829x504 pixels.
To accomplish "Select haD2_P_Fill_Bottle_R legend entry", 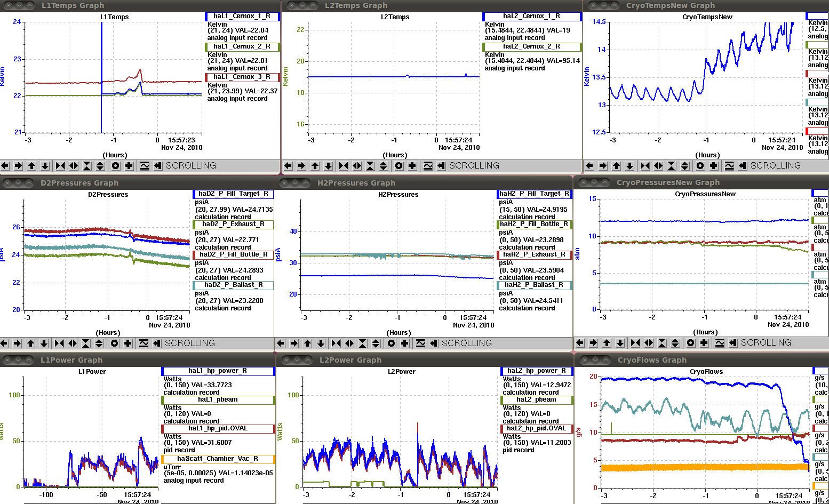I will click(233, 254).
